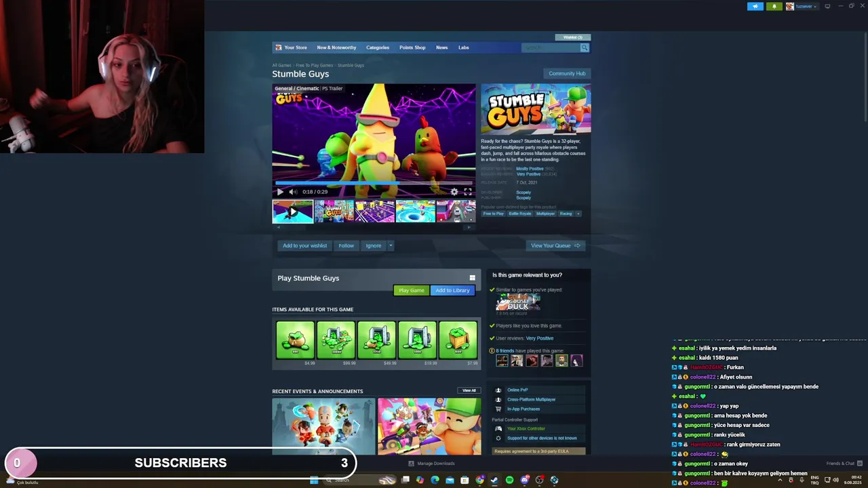This screenshot has height=488, width=868.
Task: Click the 8 friends link
Action: (505, 350)
